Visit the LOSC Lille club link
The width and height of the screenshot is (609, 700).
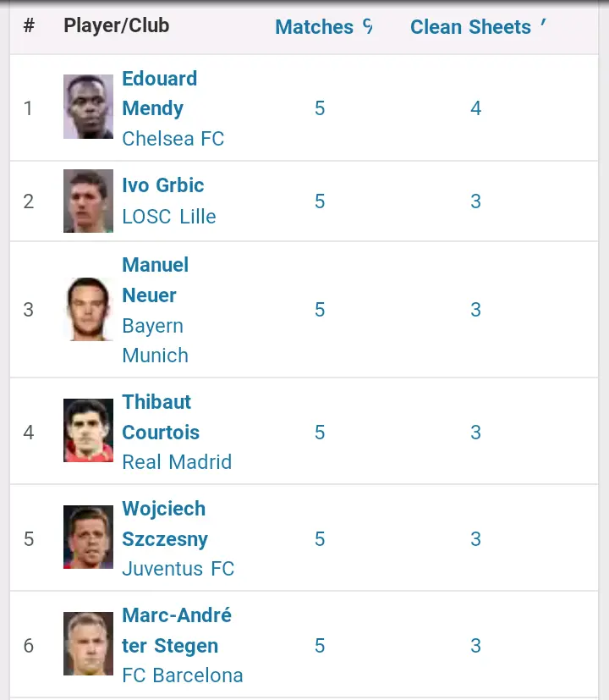[168, 217]
